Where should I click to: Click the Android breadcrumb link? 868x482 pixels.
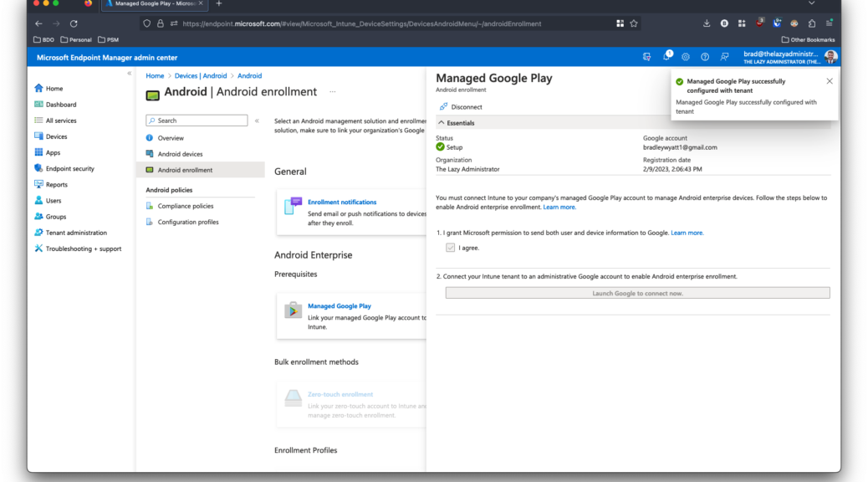pos(250,76)
